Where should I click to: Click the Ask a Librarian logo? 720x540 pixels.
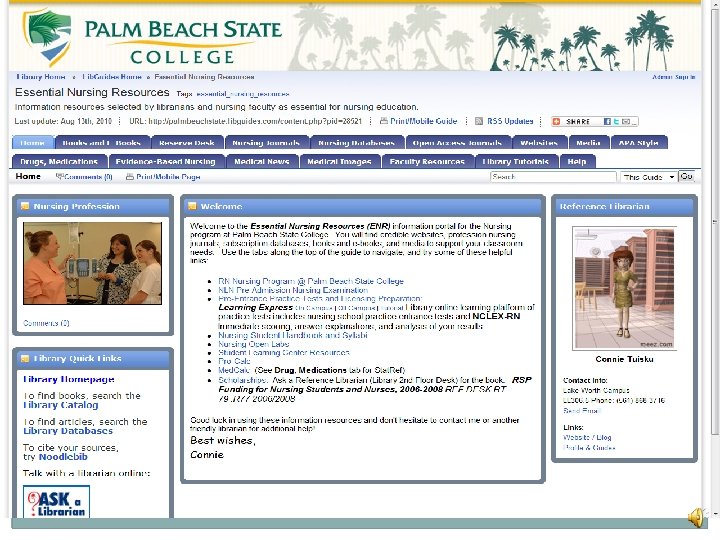click(56, 502)
